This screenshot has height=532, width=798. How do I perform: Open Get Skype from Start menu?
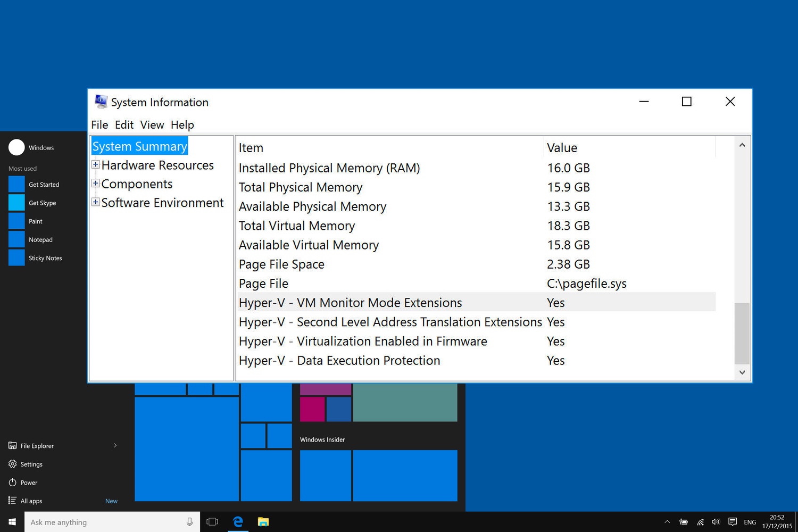coord(44,203)
